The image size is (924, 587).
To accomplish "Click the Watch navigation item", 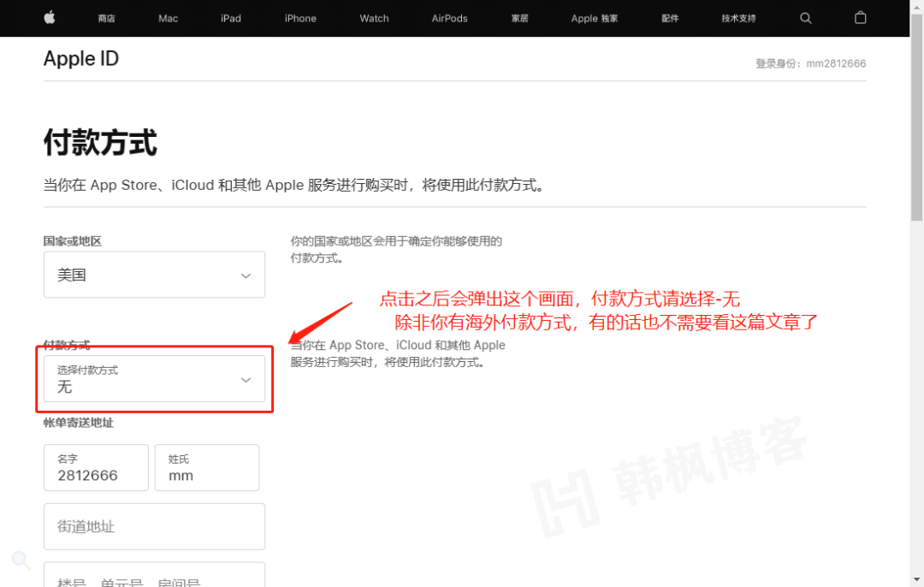I will pos(374,18).
